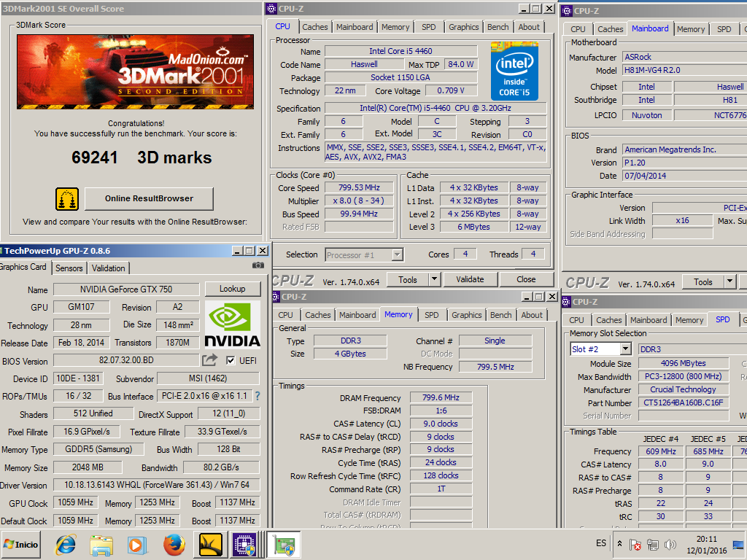Open the Bench tab in CPU window

pyautogui.click(x=498, y=27)
